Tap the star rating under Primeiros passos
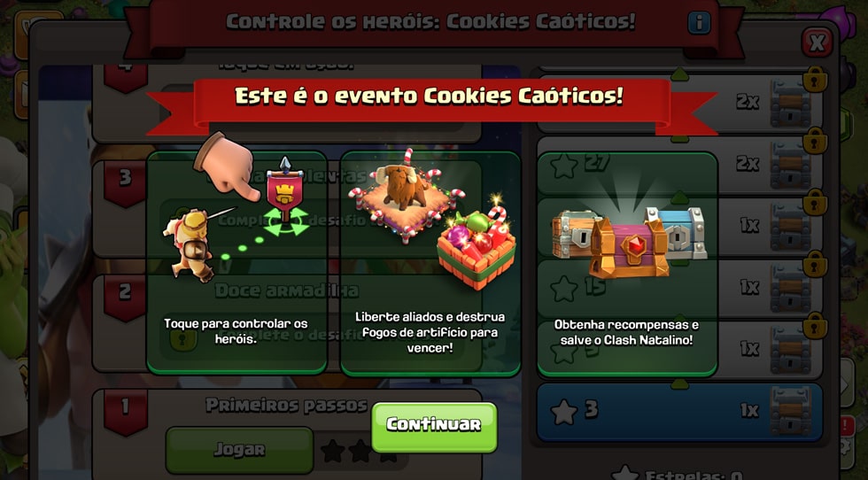Screen dimensions: 868x480 click(x=360, y=451)
